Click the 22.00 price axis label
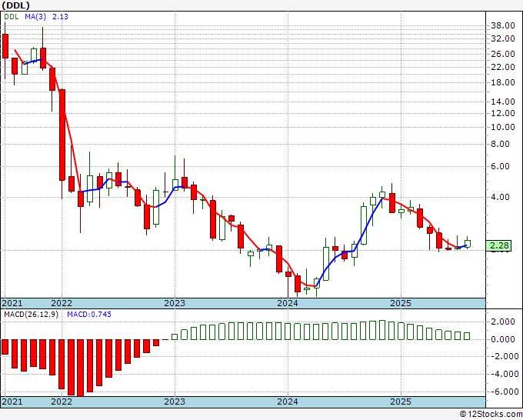The width and height of the screenshot is (523, 420). 503,67
